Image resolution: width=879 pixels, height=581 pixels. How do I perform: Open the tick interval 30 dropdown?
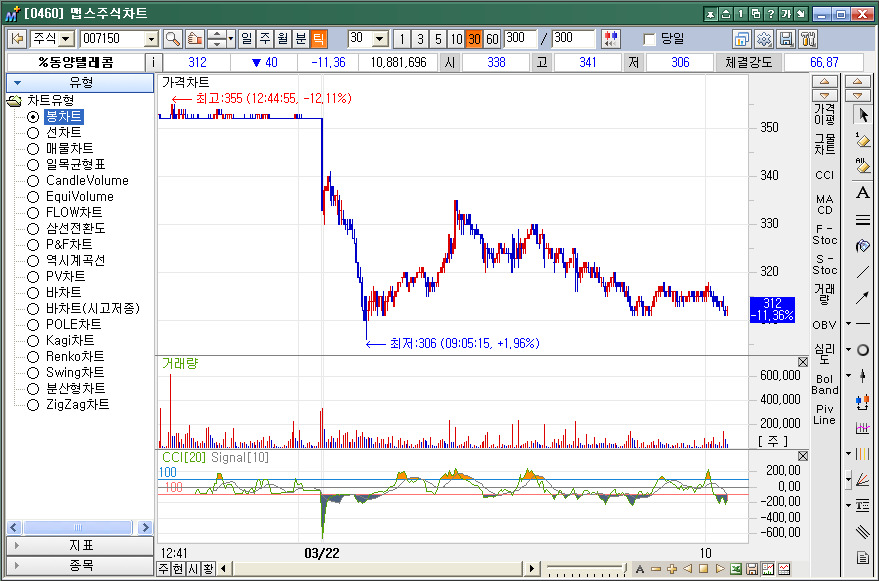tap(381, 39)
